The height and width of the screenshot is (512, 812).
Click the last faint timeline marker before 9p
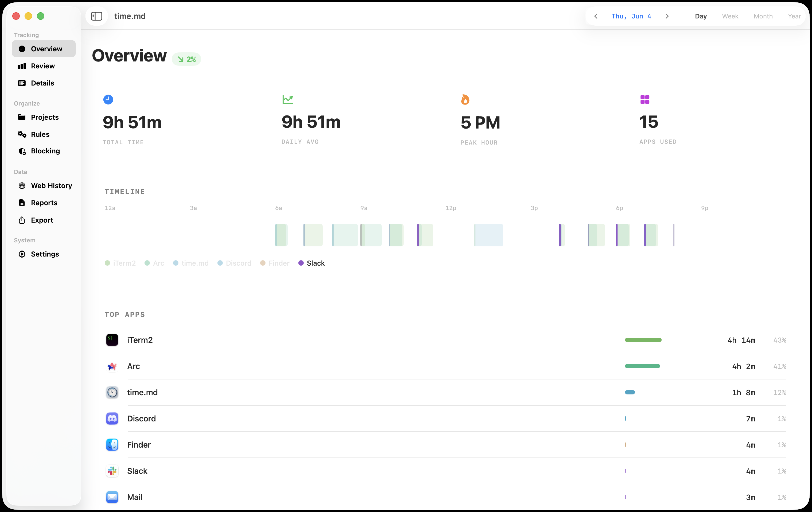(x=673, y=235)
